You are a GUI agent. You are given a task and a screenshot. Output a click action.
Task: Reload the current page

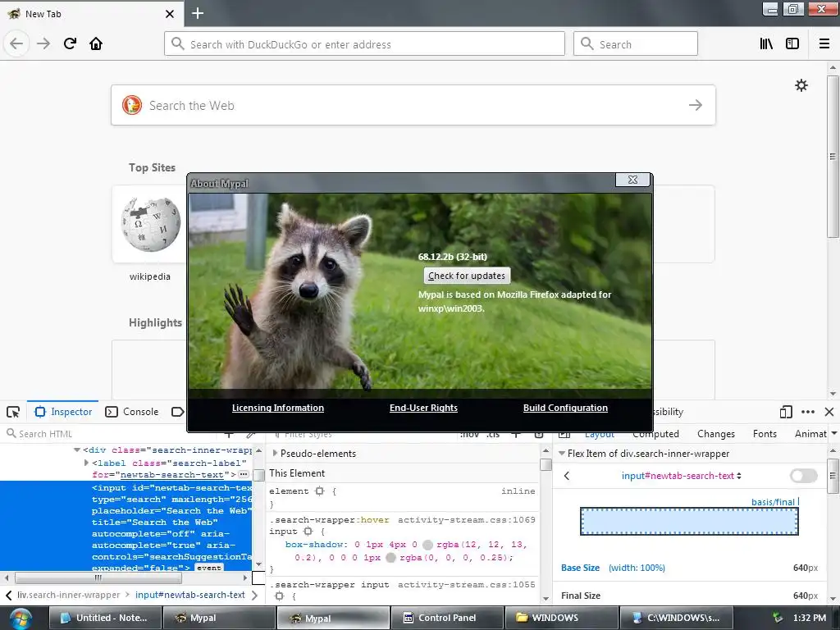71,43
